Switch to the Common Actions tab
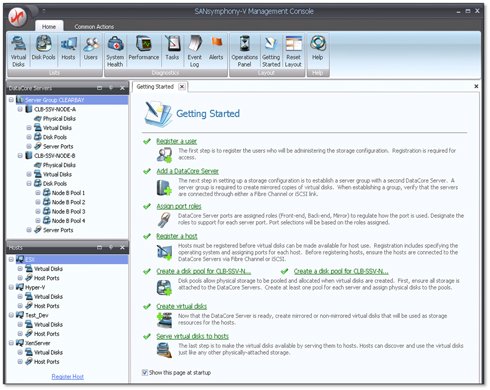 click(94, 26)
